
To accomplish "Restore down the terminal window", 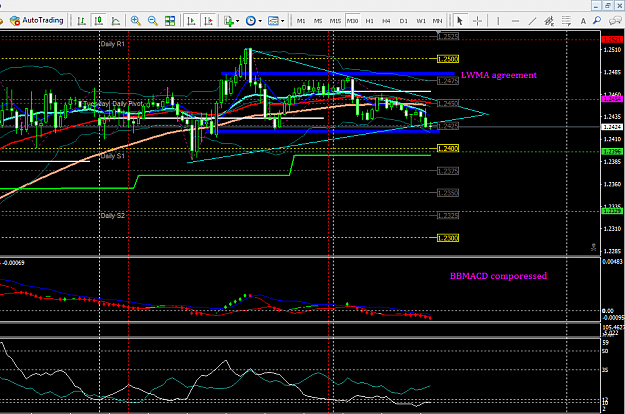I will coord(608,6).
